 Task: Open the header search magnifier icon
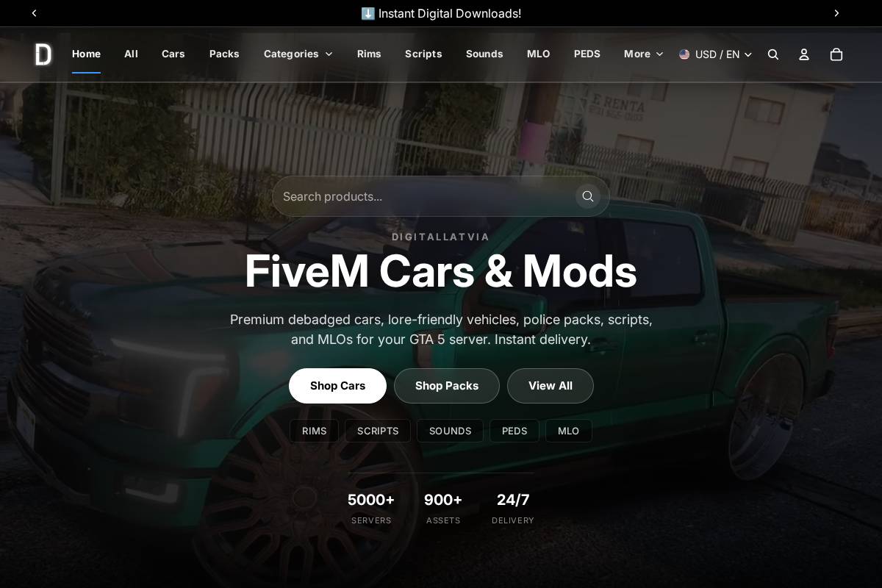(x=773, y=54)
